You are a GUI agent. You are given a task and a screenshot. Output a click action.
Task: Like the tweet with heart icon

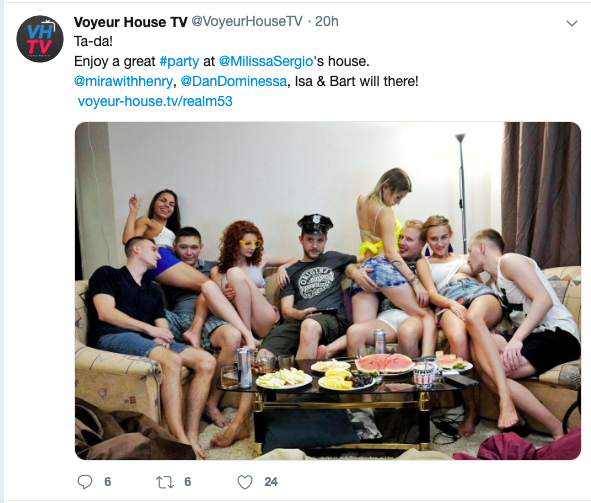tap(245, 482)
